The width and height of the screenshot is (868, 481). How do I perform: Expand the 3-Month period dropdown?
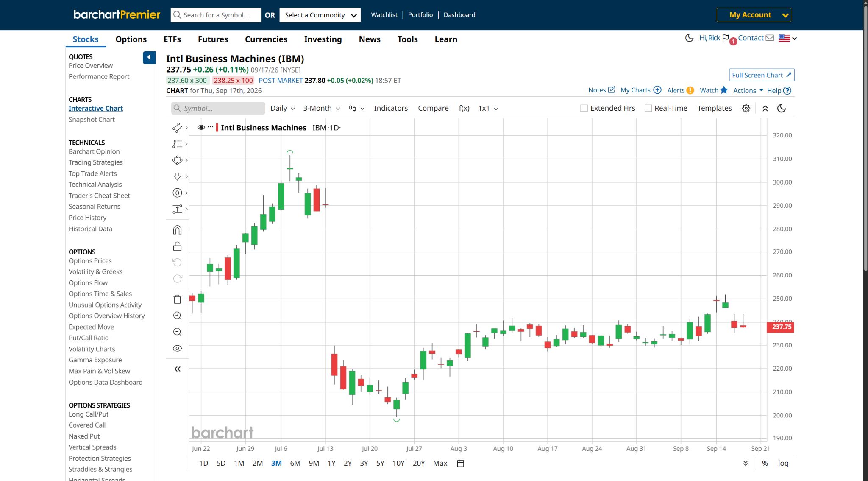tap(322, 109)
